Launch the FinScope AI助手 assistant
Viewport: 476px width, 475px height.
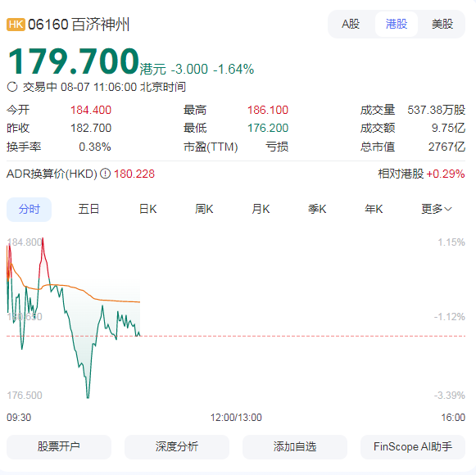(x=413, y=447)
